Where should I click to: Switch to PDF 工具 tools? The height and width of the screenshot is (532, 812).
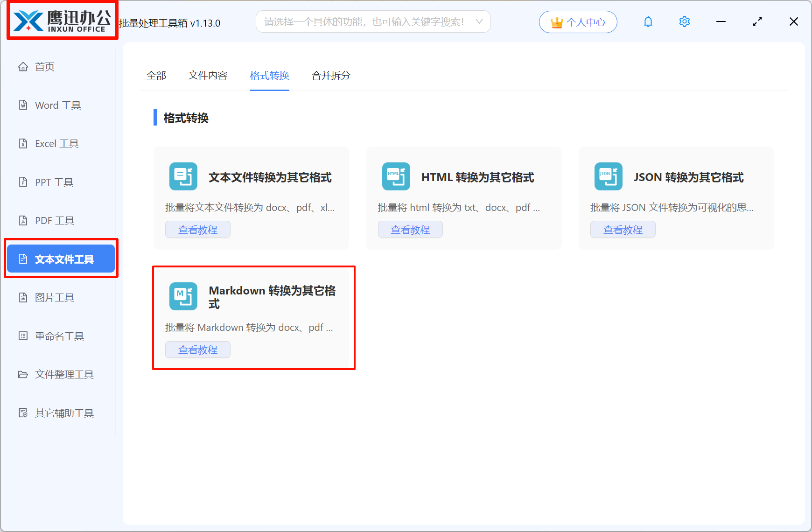(x=54, y=220)
